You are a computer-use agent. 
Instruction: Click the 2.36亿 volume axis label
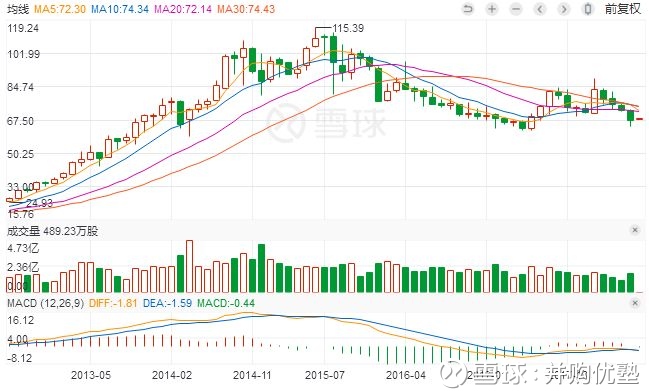click(x=23, y=267)
